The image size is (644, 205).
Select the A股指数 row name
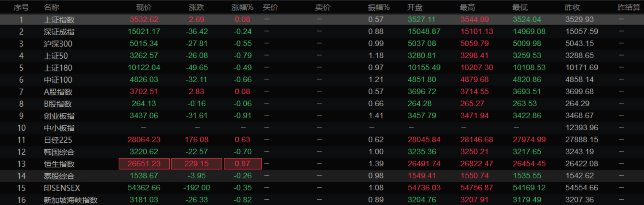(x=58, y=92)
